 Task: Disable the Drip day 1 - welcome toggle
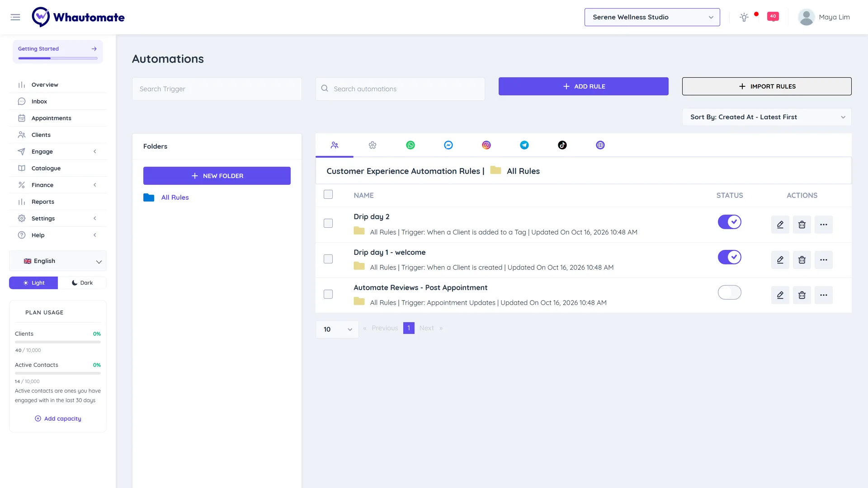730,257
